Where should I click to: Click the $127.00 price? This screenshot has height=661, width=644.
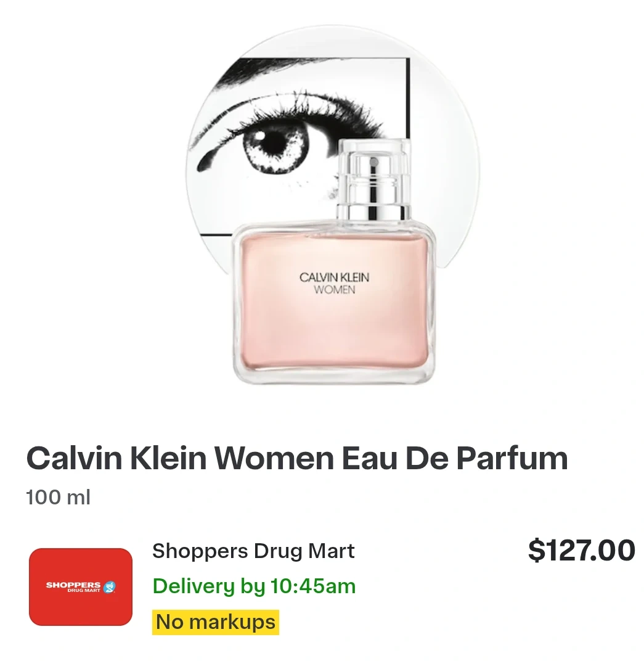pyautogui.click(x=581, y=550)
